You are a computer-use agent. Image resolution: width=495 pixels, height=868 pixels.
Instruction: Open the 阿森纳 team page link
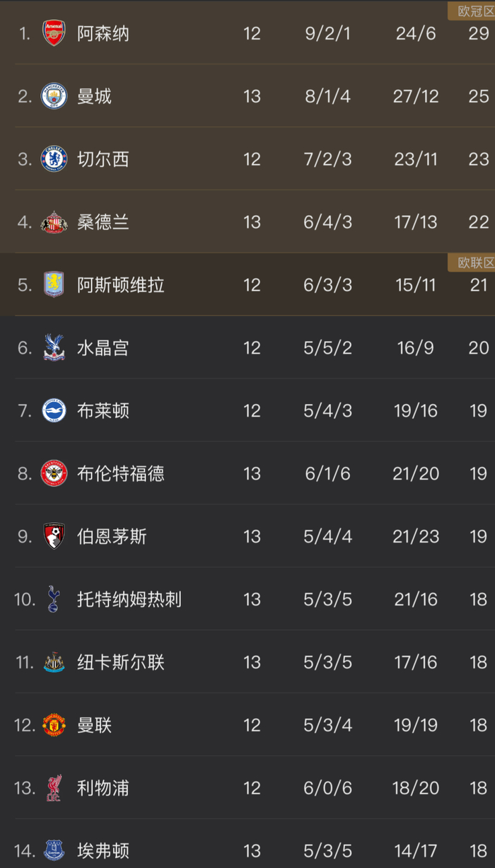[101, 33]
